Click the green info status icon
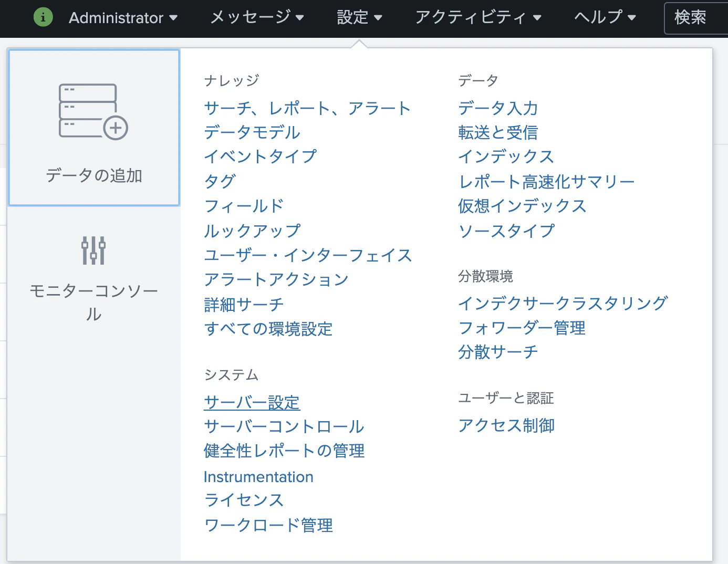Screen dimensions: 728x564 (43, 17)
